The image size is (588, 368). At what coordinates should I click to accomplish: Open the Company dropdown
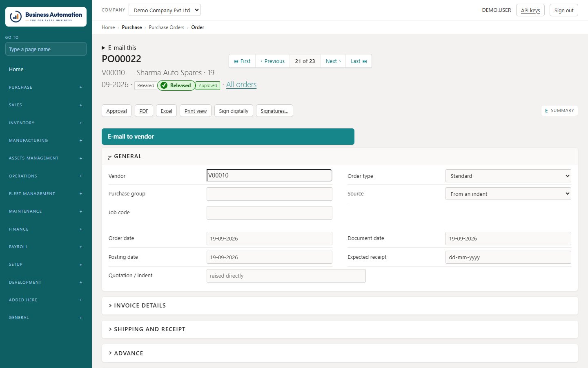click(x=165, y=10)
